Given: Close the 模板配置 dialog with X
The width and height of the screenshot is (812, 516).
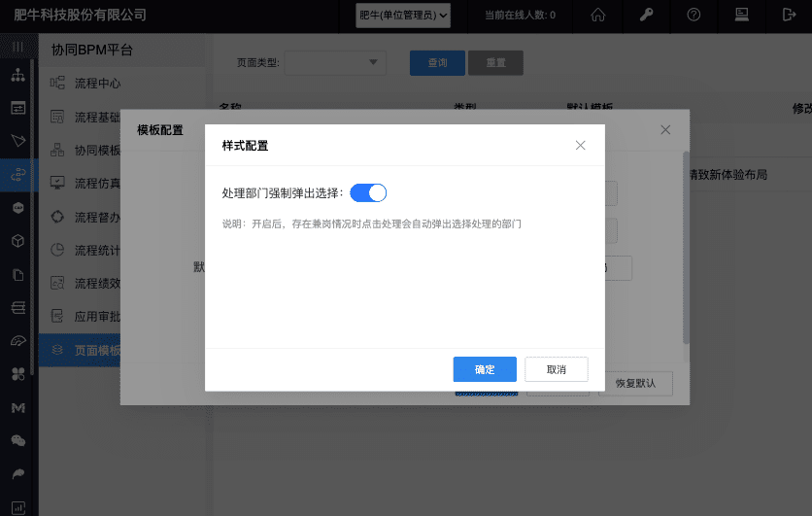Looking at the screenshot, I should (665, 130).
